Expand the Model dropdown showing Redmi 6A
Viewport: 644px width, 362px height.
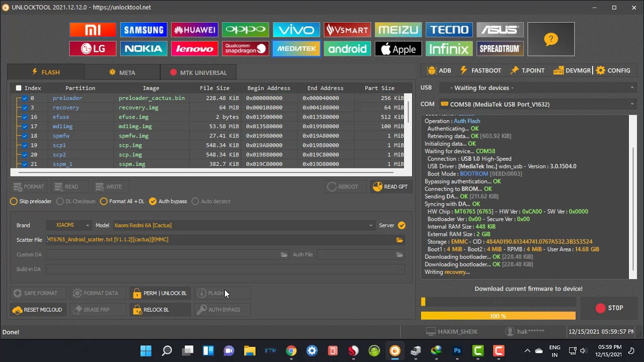point(244,225)
